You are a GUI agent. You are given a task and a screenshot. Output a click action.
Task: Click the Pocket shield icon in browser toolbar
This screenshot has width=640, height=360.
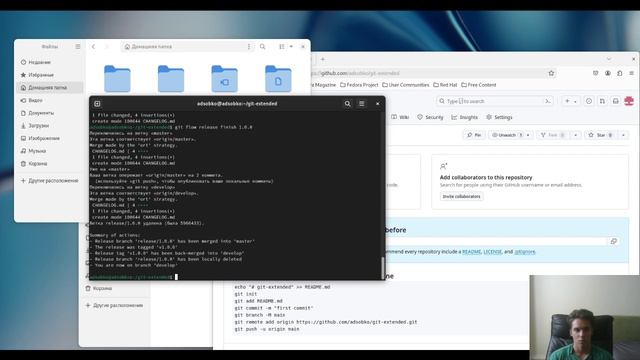click(x=596, y=73)
